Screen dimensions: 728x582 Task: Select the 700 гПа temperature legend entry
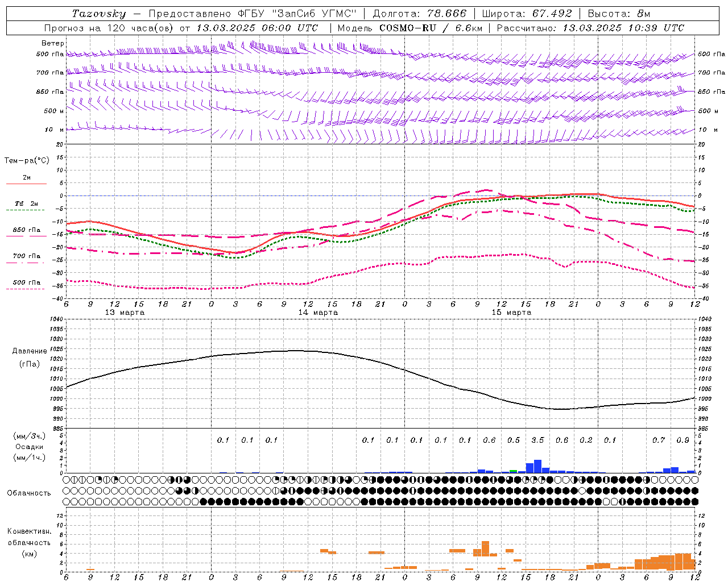(26, 256)
